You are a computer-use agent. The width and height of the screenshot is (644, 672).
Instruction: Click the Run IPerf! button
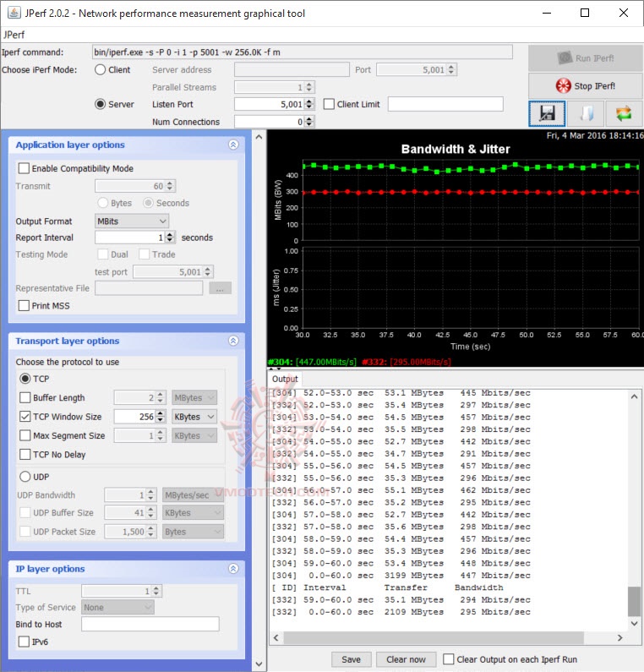click(x=586, y=57)
